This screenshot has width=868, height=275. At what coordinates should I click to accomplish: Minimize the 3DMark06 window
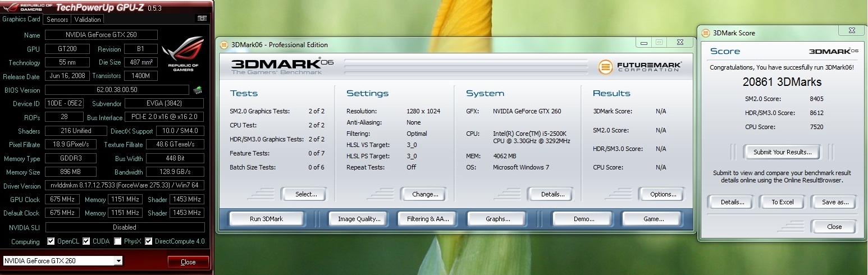click(x=643, y=42)
